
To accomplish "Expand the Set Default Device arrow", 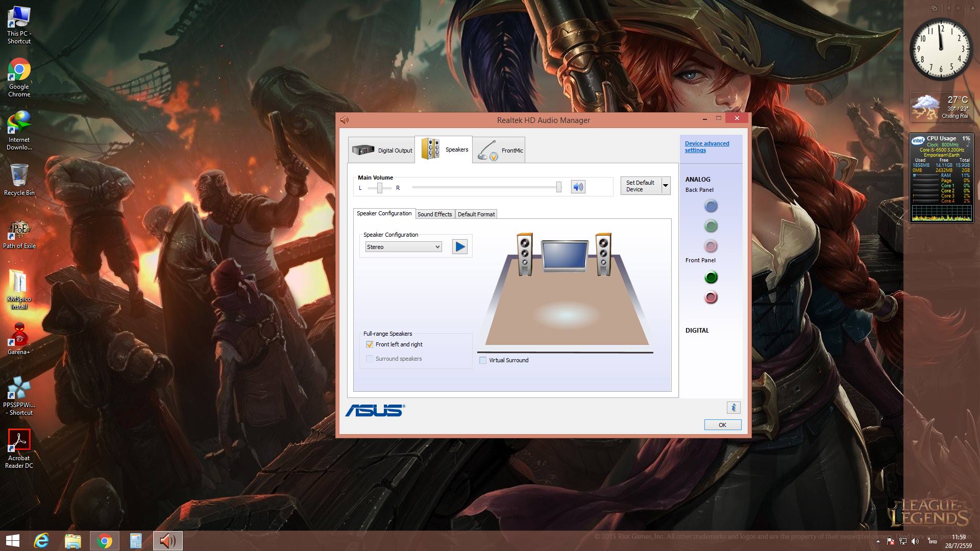I will pos(666,186).
